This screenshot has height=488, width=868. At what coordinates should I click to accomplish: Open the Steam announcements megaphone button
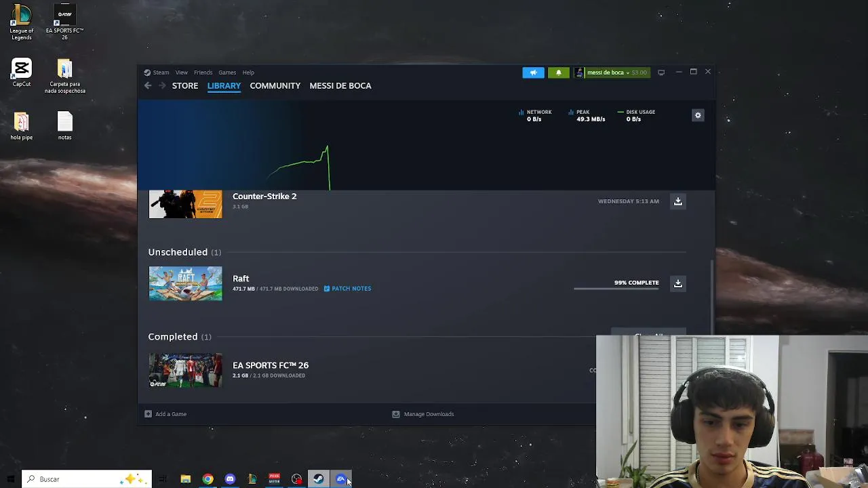(x=533, y=73)
